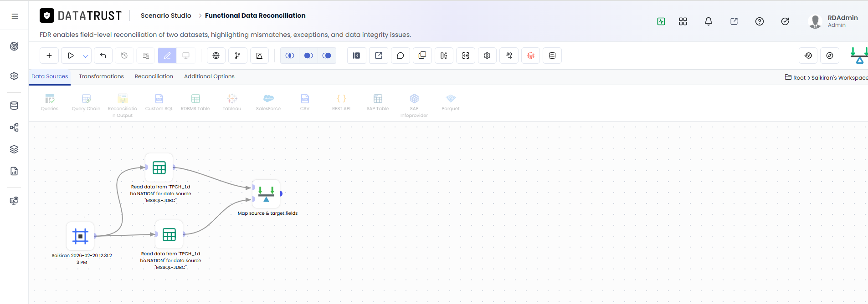Screen dimensions: 868x304
Task: Select the REST API data source
Action: pyautogui.click(x=341, y=102)
